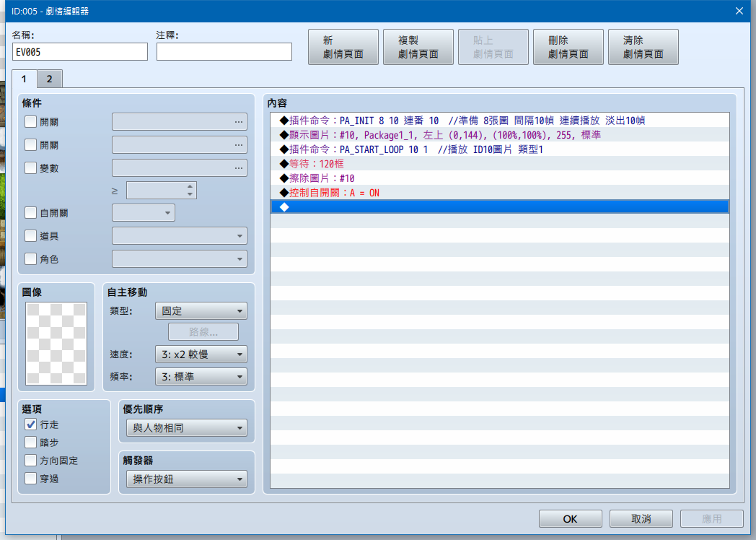The height and width of the screenshot is (540, 756).
Task: Click the 取消 cancel button
Action: click(x=641, y=519)
